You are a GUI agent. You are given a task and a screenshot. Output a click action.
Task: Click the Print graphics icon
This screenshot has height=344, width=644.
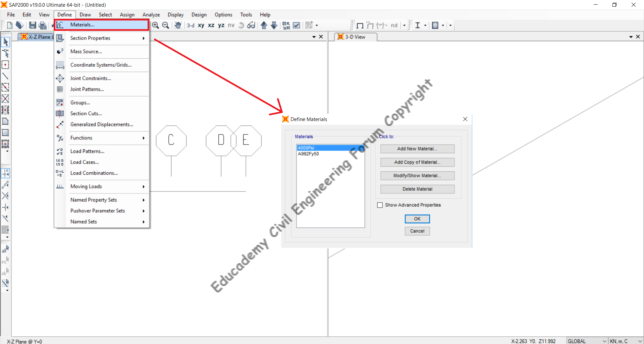coord(43,25)
